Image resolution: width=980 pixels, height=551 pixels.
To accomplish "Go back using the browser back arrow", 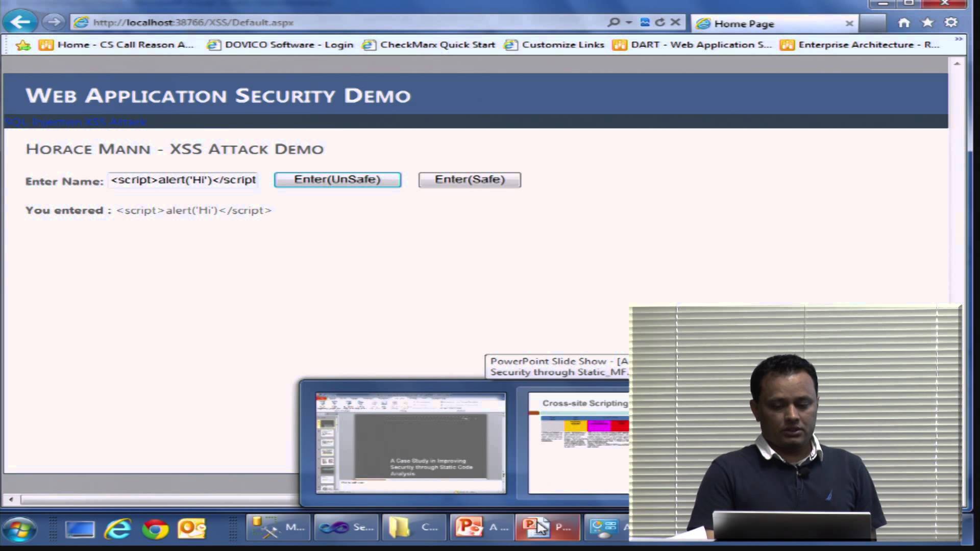I will pos(20,22).
